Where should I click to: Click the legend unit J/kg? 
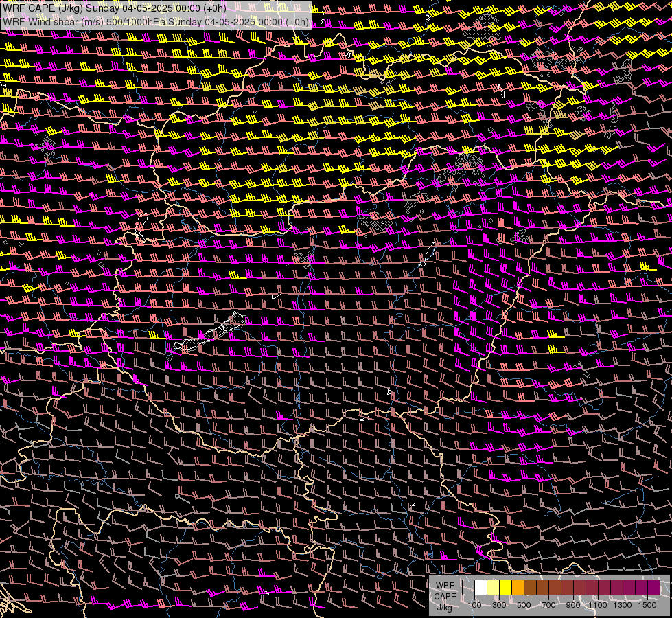pyautogui.click(x=445, y=608)
